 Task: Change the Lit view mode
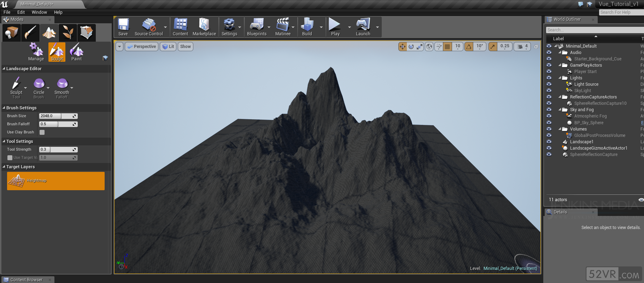click(168, 47)
